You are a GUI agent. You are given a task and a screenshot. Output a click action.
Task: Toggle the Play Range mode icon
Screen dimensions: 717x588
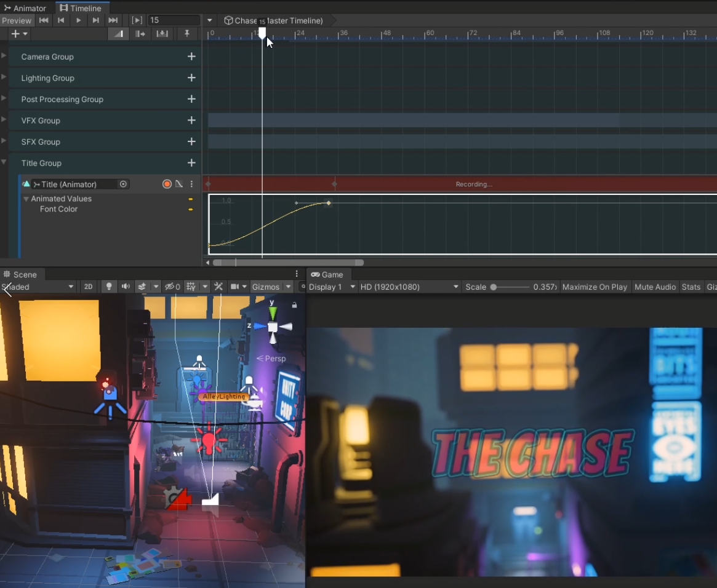coord(137,20)
